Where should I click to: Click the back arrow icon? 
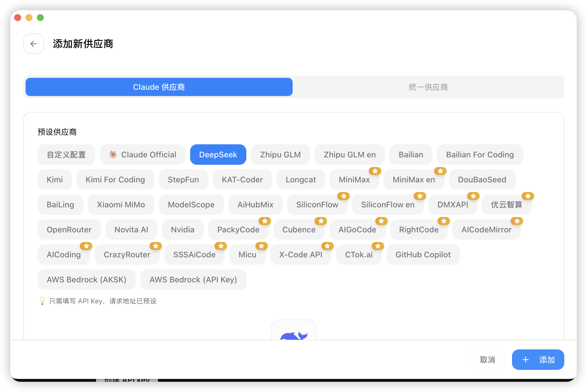tap(34, 44)
